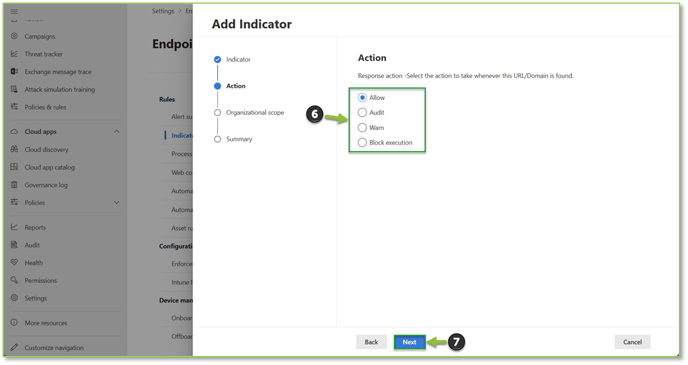Select the Action wizard step
Screen dimensions: 688x365
coord(236,86)
